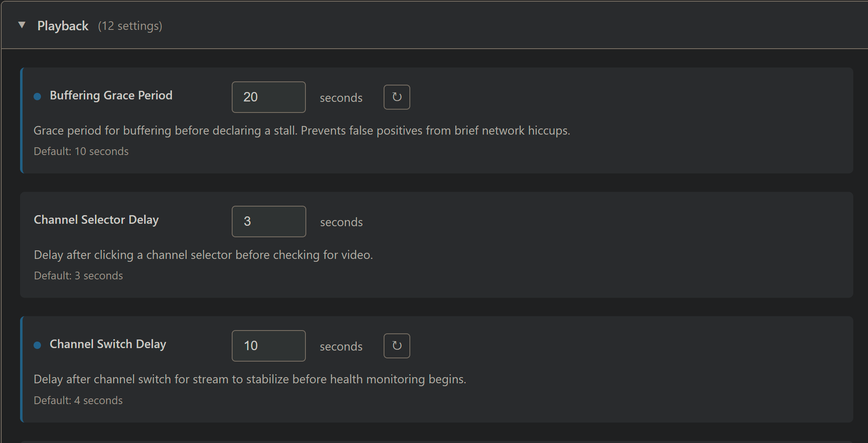Click the modified dot beside Channel Switch Delay

pyautogui.click(x=37, y=345)
